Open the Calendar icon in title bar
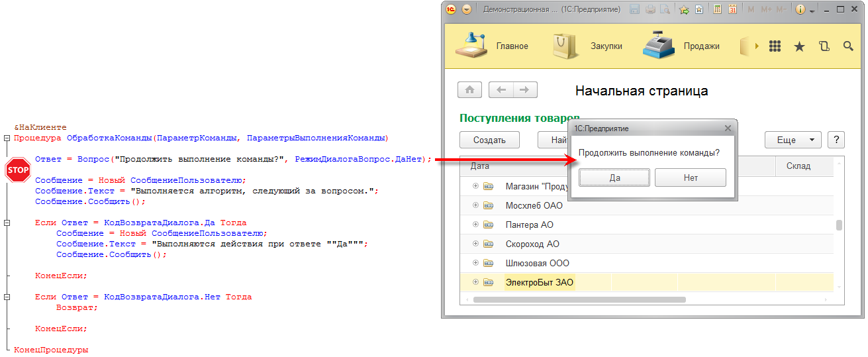 click(733, 9)
